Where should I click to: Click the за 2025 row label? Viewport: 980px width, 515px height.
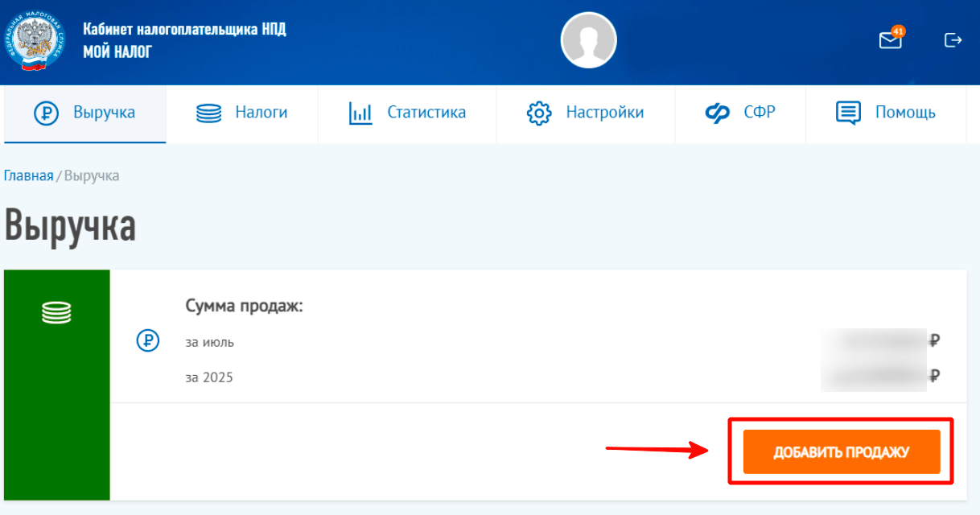tap(208, 377)
